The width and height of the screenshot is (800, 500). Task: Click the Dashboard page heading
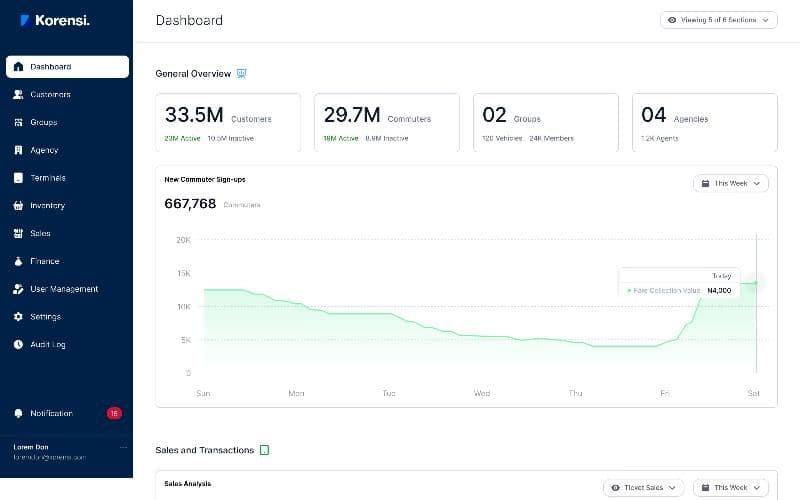189,20
